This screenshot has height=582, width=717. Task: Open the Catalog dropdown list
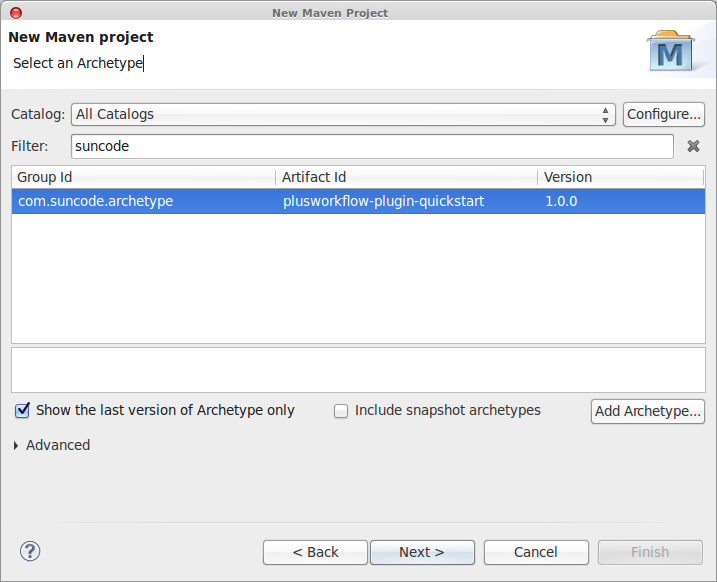tap(342, 114)
